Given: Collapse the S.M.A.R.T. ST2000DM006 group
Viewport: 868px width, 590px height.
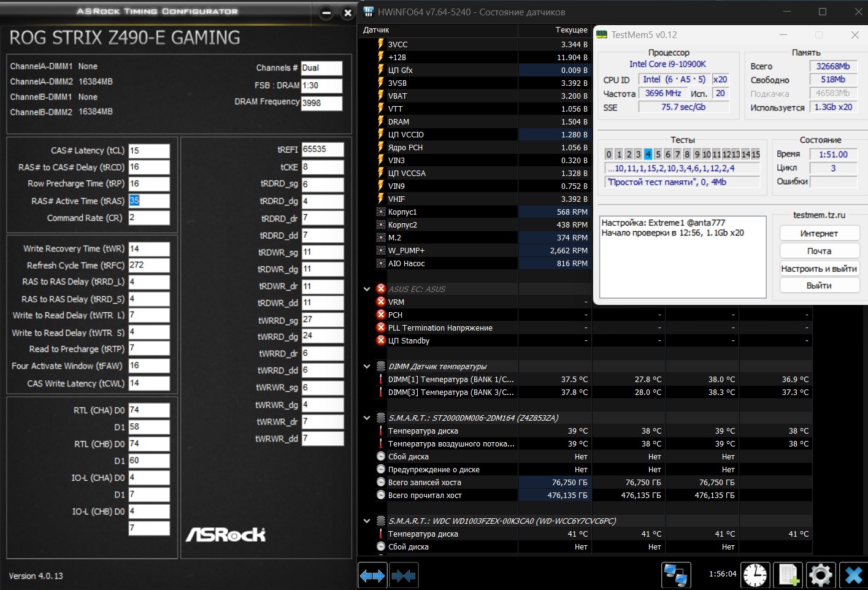Looking at the screenshot, I should click(x=367, y=418).
